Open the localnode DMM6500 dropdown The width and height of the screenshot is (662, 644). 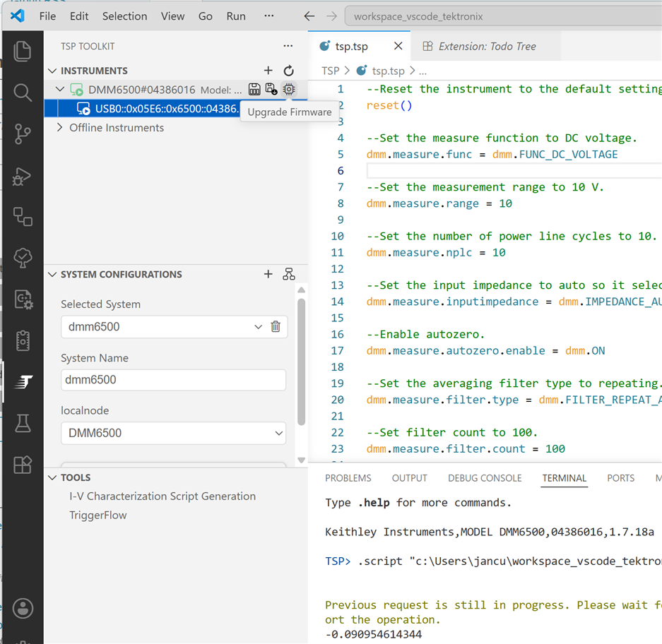pos(174,433)
